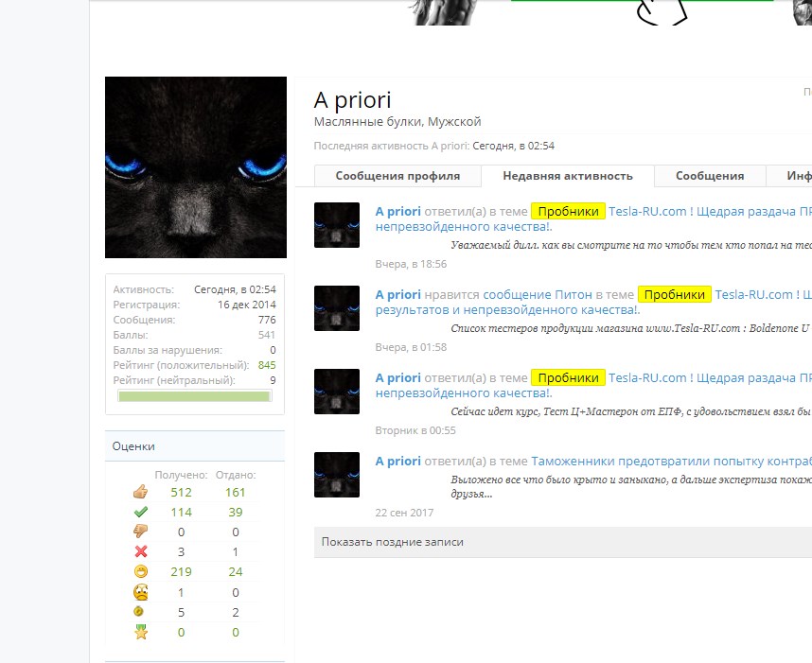
Task: Open the Сообщения tab
Action: point(709,176)
